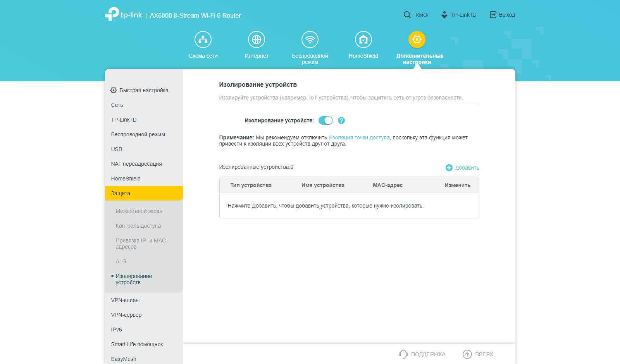Screen dimensions: 620x364
Task: Open the Сеть sidebar section
Action: [x=144, y=105]
